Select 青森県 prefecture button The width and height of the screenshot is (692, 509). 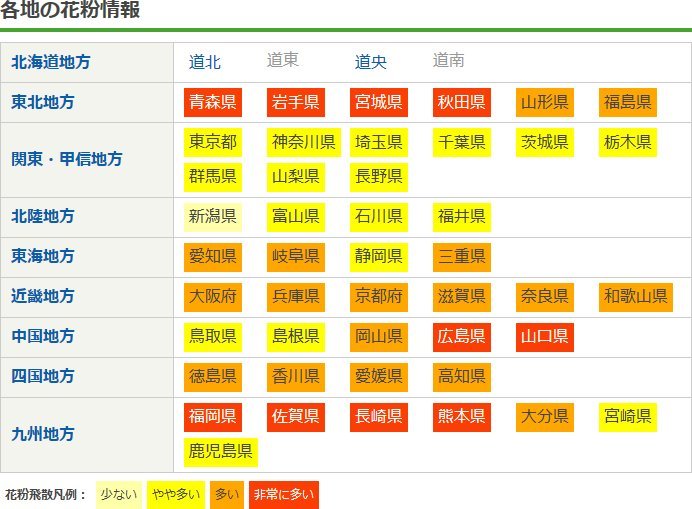(212, 102)
